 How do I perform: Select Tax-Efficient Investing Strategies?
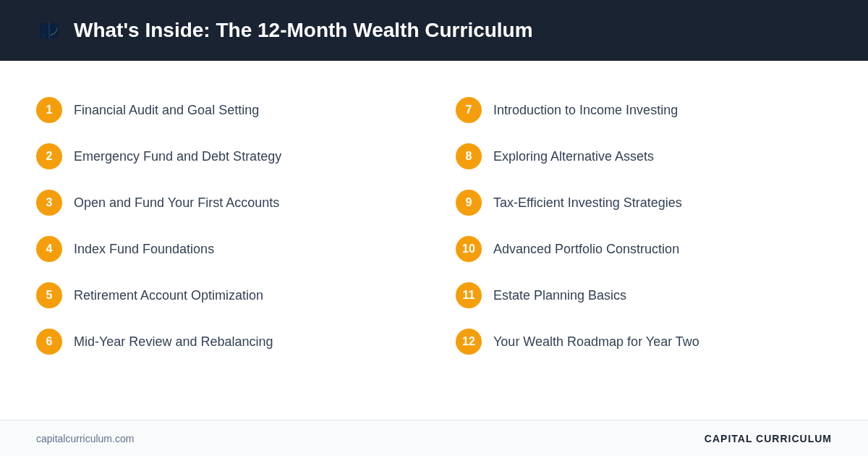click(587, 203)
